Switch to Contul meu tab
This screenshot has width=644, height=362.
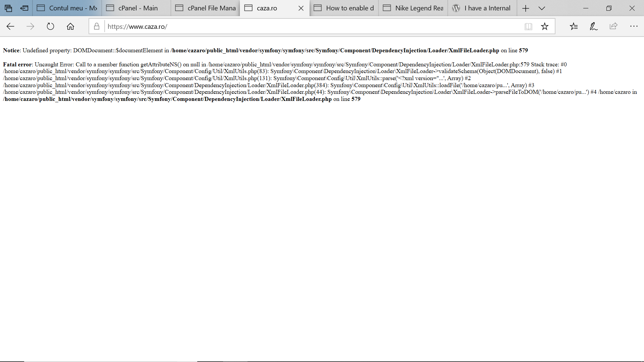67,8
